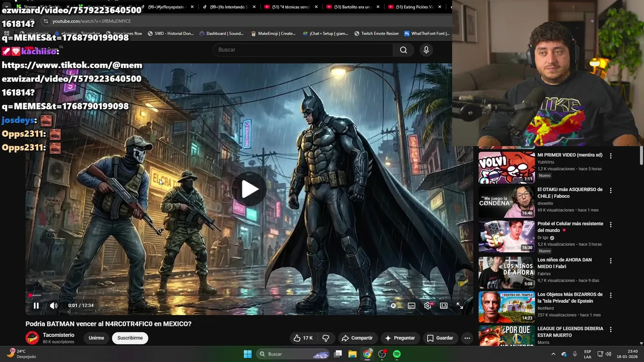Click the YouTube search magnifier icon
Screen dimensions: 644x362
(x=404, y=50)
